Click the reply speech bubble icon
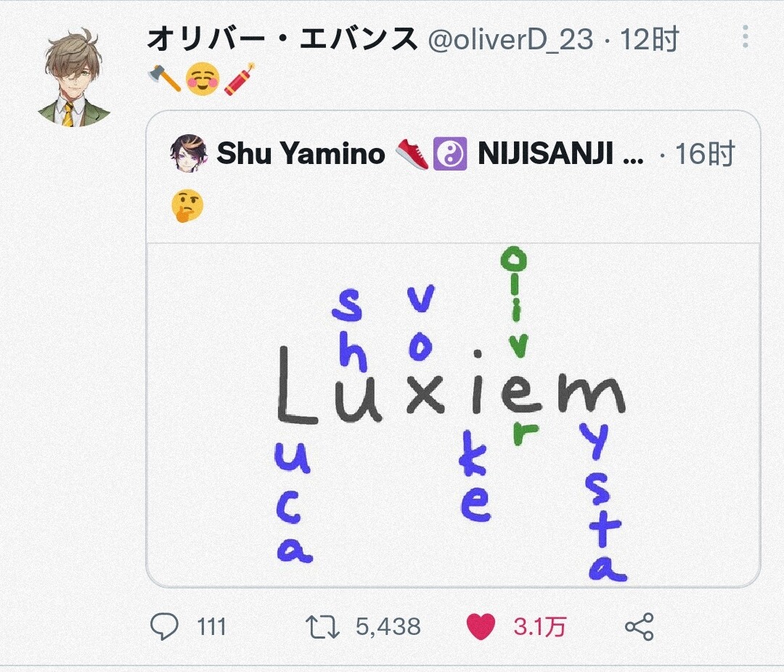 click(x=164, y=626)
